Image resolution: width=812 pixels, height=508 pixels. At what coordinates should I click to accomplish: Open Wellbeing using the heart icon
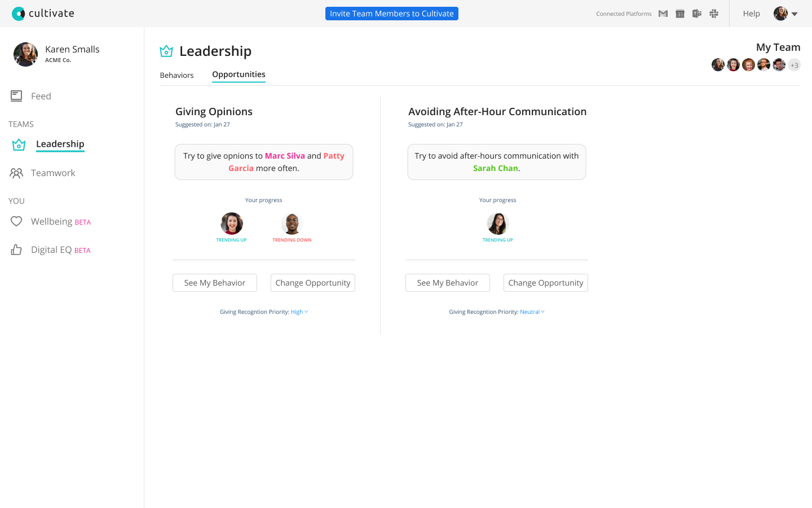tap(16, 221)
